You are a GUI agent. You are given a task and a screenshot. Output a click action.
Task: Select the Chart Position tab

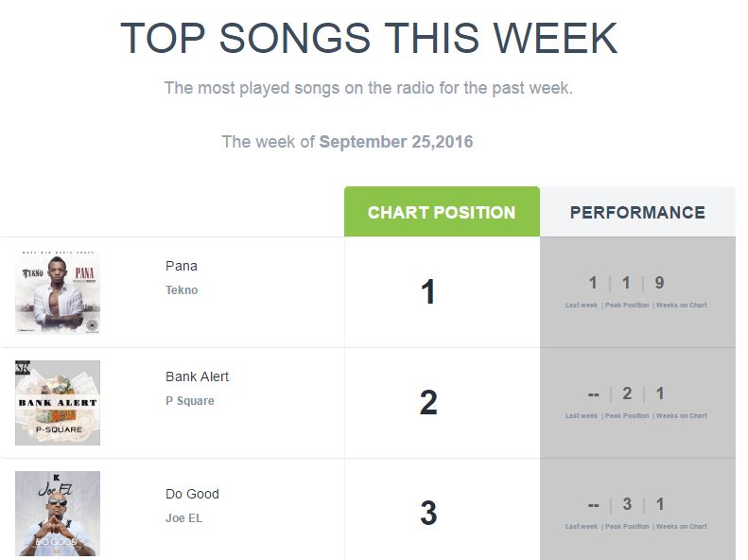pos(442,212)
